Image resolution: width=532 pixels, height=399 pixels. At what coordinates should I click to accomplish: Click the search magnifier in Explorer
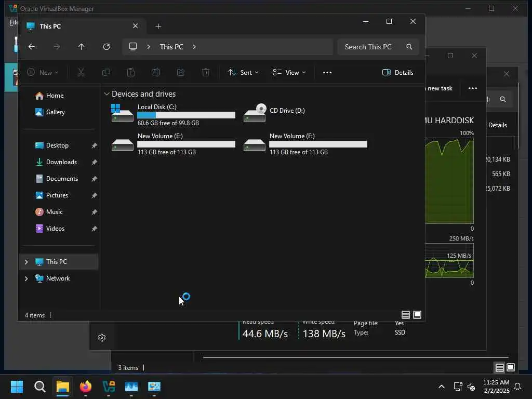point(409,47)
